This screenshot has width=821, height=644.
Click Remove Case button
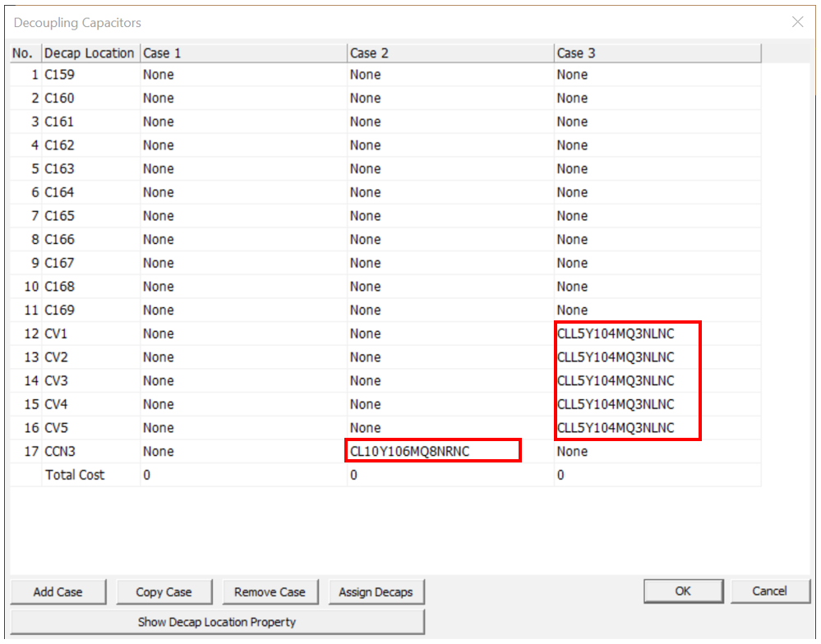(270, 591)
